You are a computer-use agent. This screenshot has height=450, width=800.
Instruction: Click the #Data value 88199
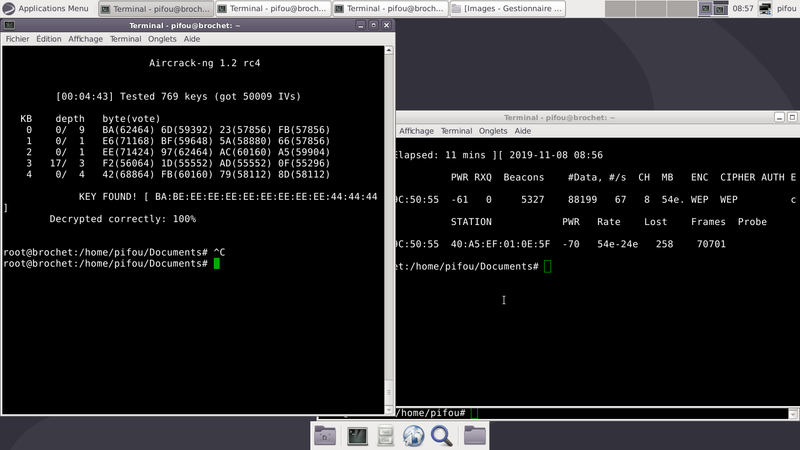tap(582, 200)
